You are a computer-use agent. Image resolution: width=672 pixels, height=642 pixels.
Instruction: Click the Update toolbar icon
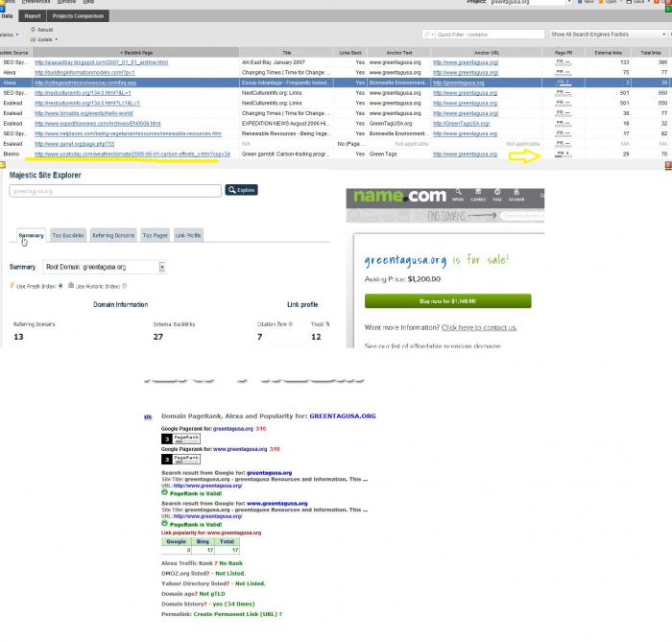33,39
